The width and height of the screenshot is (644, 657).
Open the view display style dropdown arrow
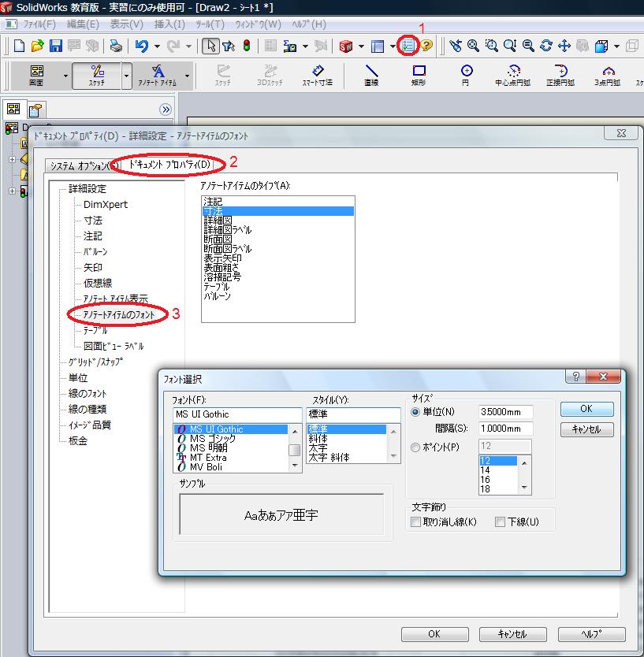coord(616,46)
